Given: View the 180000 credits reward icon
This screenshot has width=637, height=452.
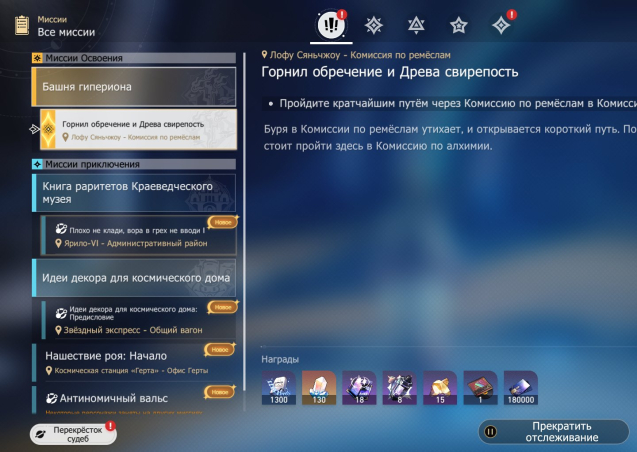Looking at the screenshot, I should point(520,388).
